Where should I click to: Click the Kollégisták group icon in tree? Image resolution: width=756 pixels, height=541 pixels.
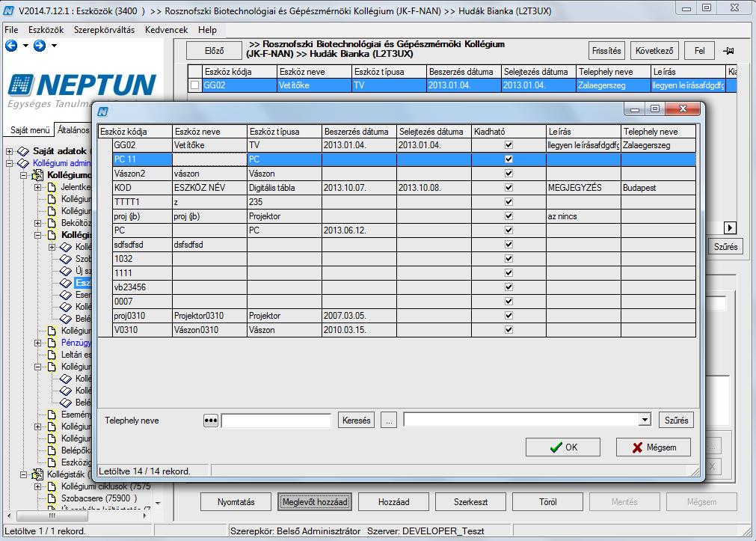click(x=37, y=474)
